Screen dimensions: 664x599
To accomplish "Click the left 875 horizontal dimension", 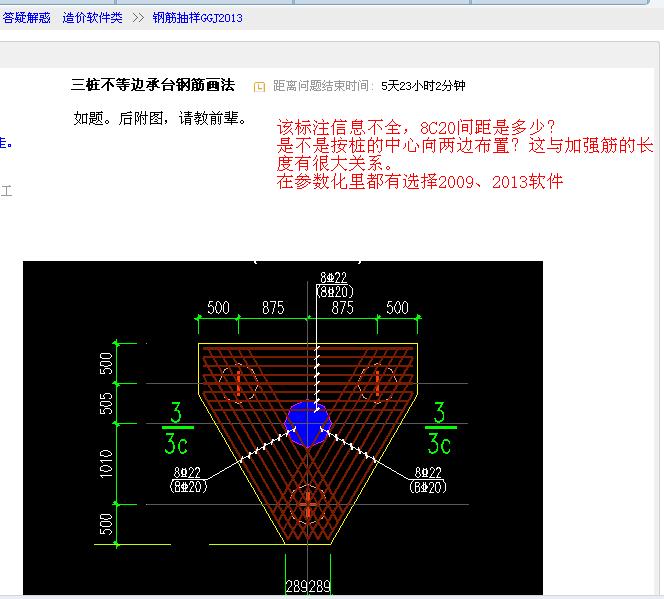I will (x=273, y=307).
